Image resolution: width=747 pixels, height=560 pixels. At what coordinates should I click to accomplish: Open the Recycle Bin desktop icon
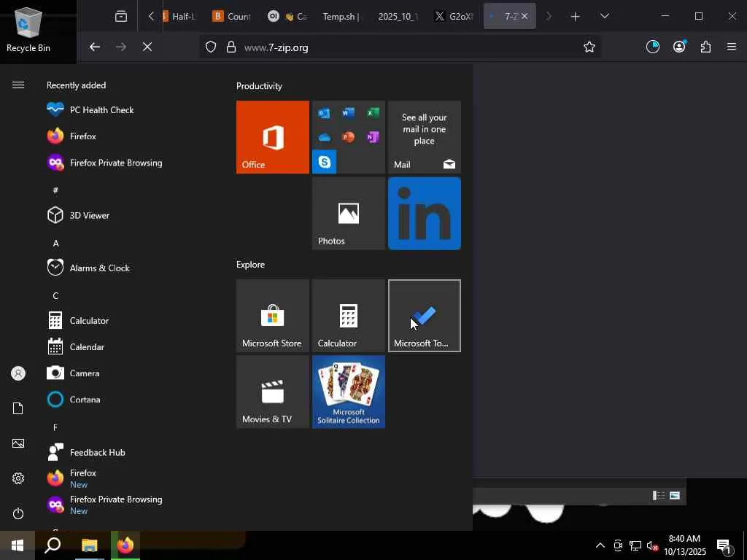pos(28,29)
